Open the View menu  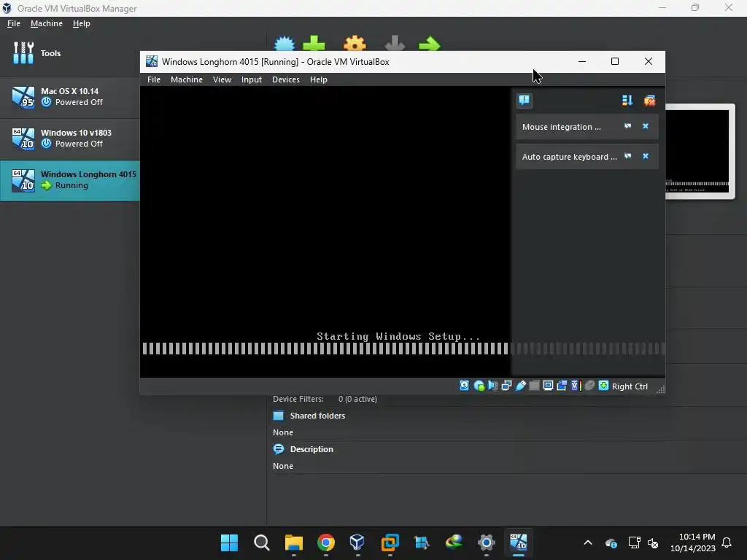click(222, 79)
